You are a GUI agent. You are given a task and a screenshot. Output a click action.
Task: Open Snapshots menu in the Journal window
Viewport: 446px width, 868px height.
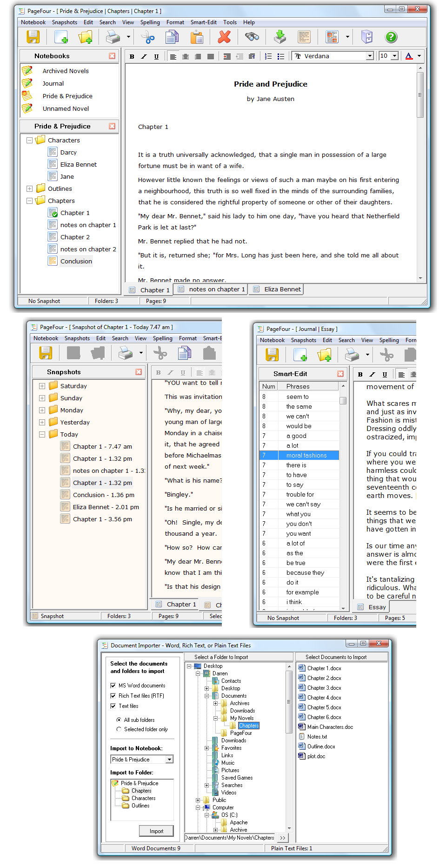304,340
